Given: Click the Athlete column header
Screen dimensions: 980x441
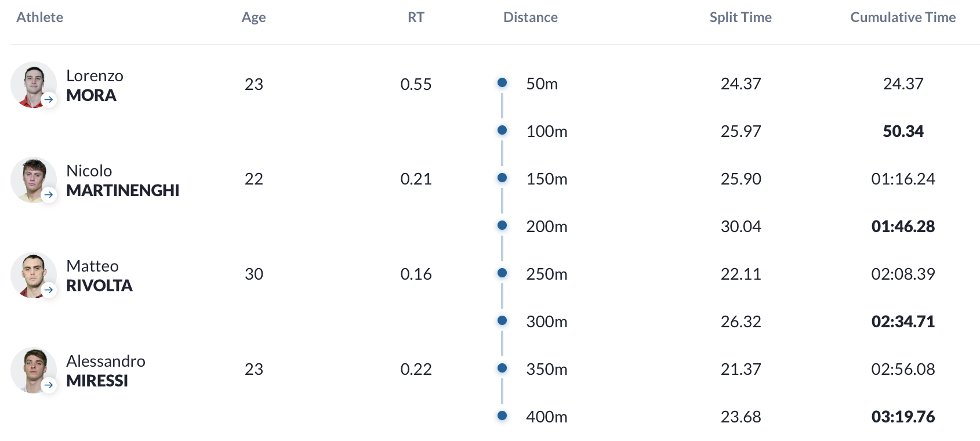Looking at the screenshot, I should coord(40,17).
